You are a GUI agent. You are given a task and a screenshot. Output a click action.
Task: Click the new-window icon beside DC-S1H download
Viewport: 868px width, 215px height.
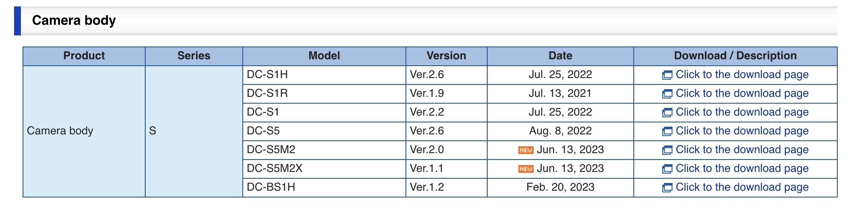[667, 76]
